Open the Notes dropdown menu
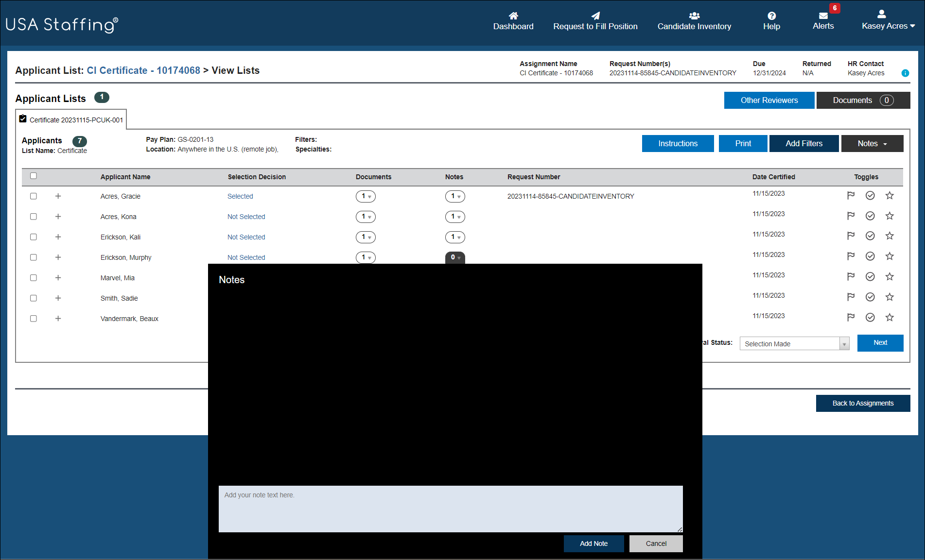Viewport: 925px width, 560px height. 872,143
